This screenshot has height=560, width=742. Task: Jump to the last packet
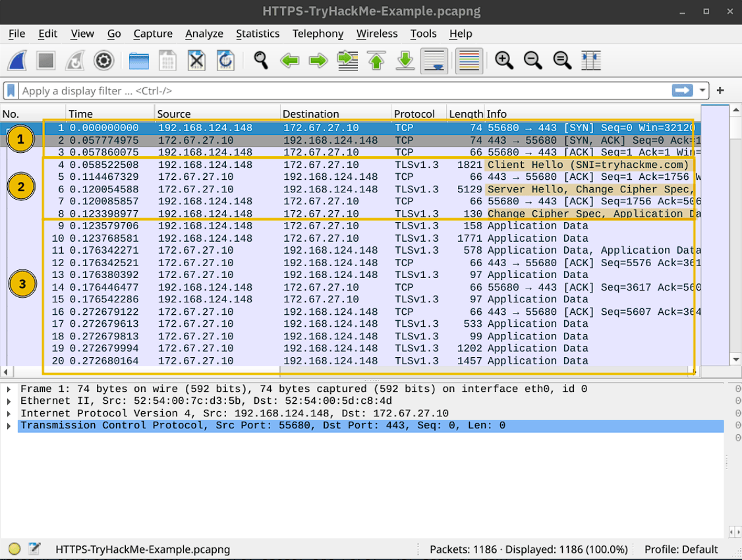point(405,61)
